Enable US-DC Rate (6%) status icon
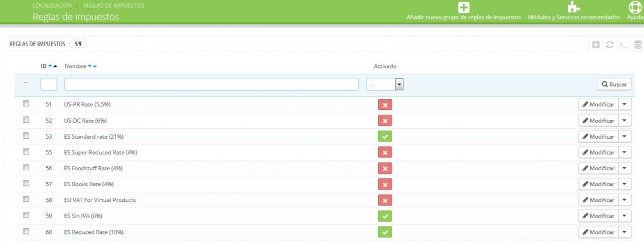This screenshot has height=244, width=644. pos(385,121)
